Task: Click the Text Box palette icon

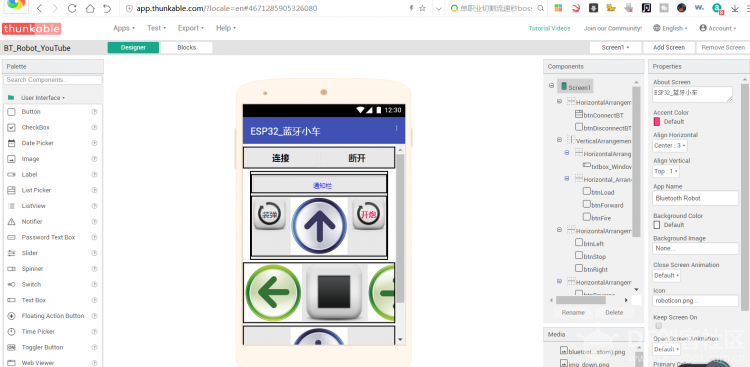Action: 11,300
